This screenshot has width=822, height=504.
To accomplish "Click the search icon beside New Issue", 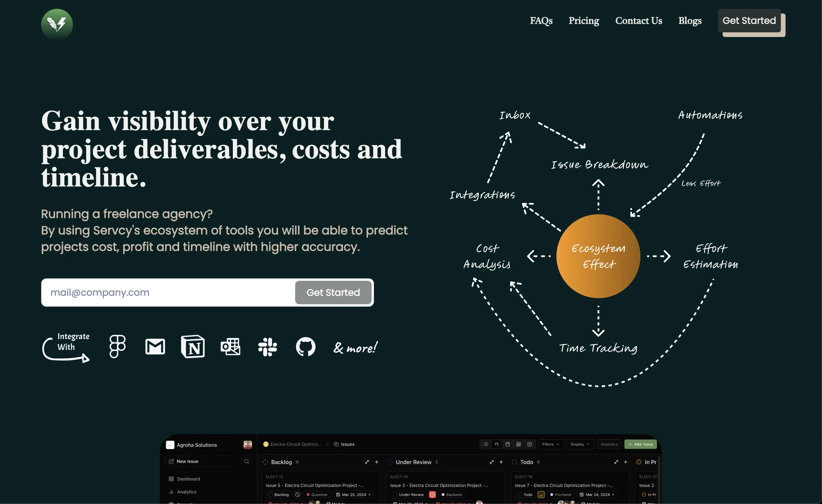I will point(247,461).
